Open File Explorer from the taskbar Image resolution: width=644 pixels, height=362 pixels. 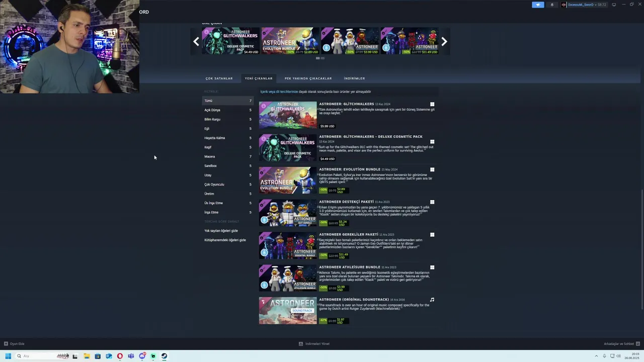(87, 356)
